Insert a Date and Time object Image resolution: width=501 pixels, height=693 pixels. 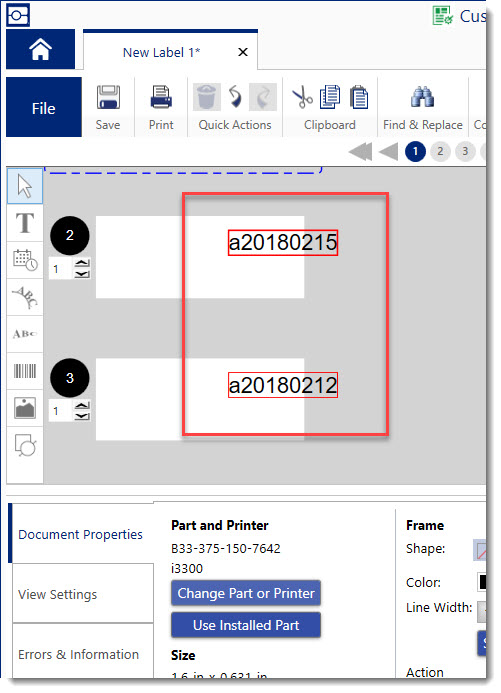click(x=25, y=260)
